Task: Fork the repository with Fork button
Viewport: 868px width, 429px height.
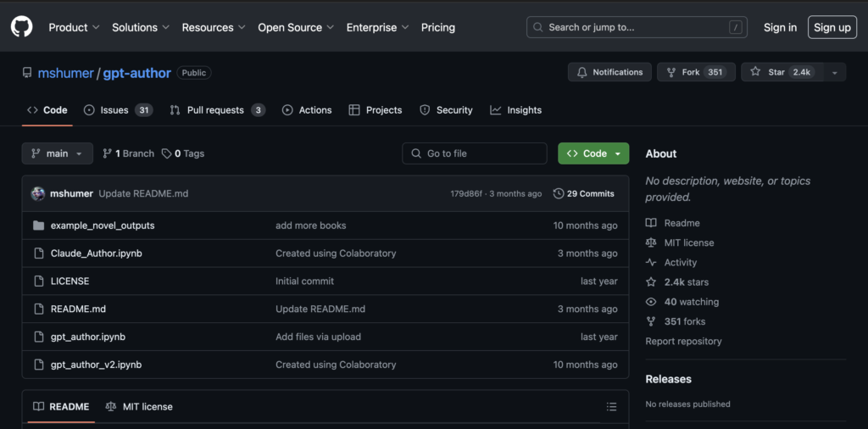Action: click(x=696, y=72)
